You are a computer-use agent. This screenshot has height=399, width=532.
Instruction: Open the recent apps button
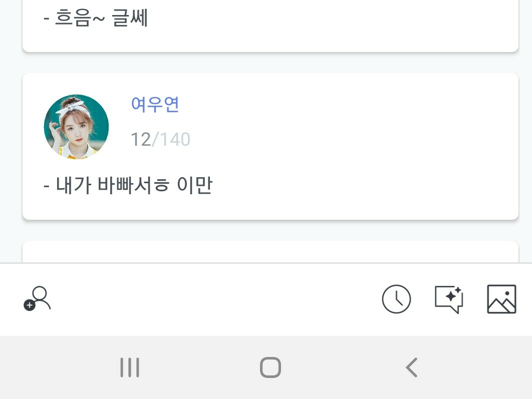click(130, 368)
